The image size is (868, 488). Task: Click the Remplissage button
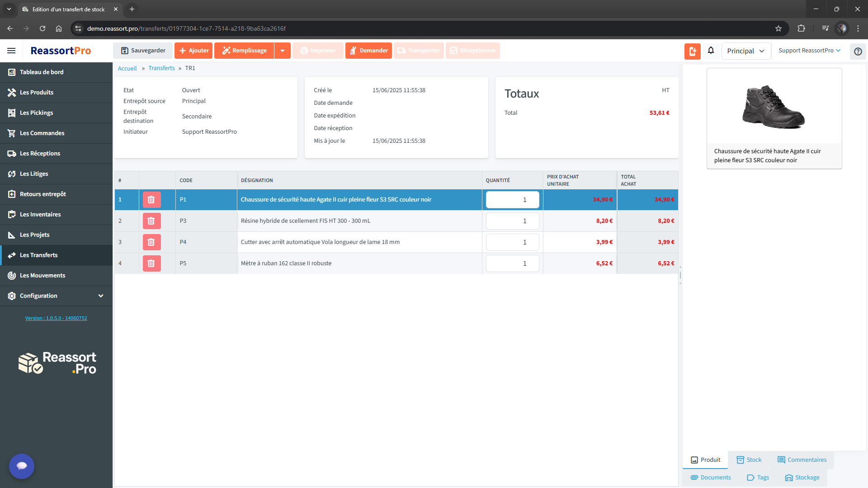[x=244, y=51]
